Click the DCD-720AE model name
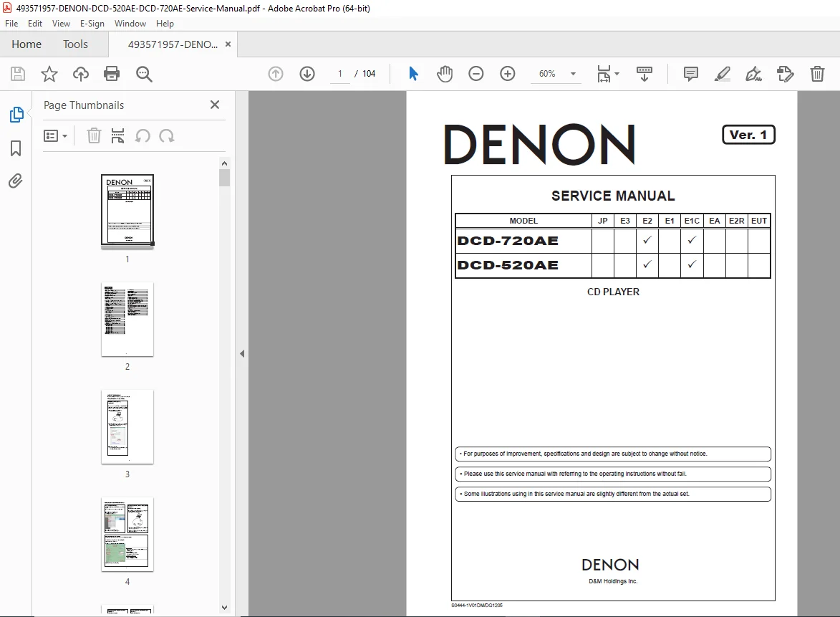Screen dimensions: 840x617 point(508,241)
